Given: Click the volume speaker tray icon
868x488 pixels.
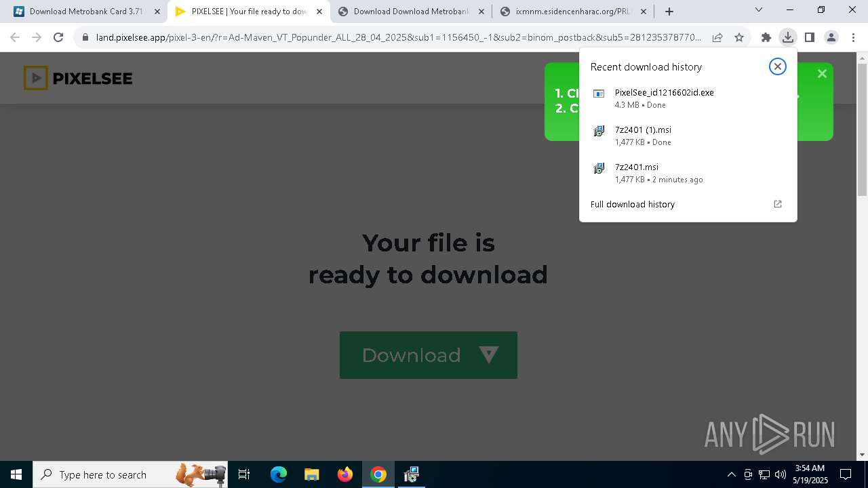Looking at the screenshot, I should pyautogui.click(x=780, y=474).
